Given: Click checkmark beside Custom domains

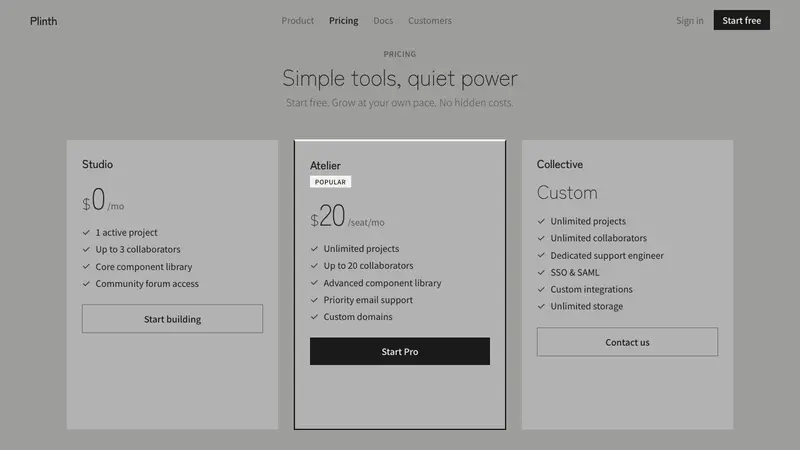Looking at the screenshot, I should (314, 316).
